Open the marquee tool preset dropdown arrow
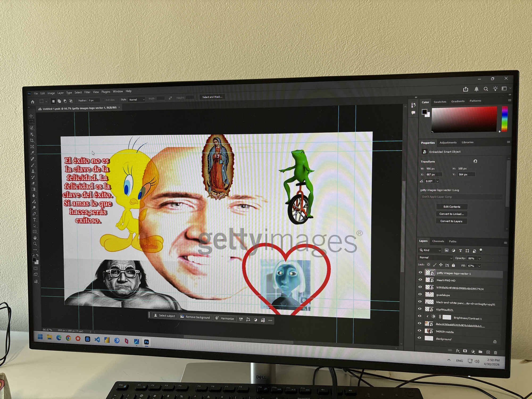Image resolution: width=532 pixels, height=399 pixels. 46,101
